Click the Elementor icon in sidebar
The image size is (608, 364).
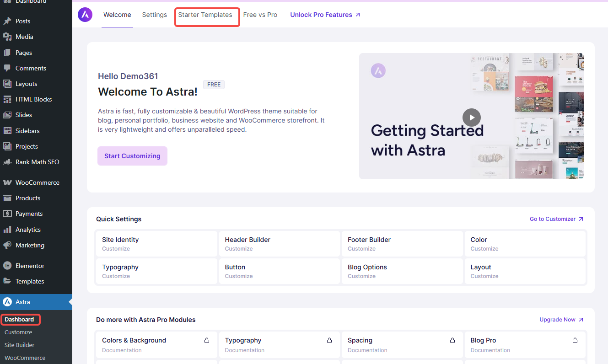(x=7, y=266)
